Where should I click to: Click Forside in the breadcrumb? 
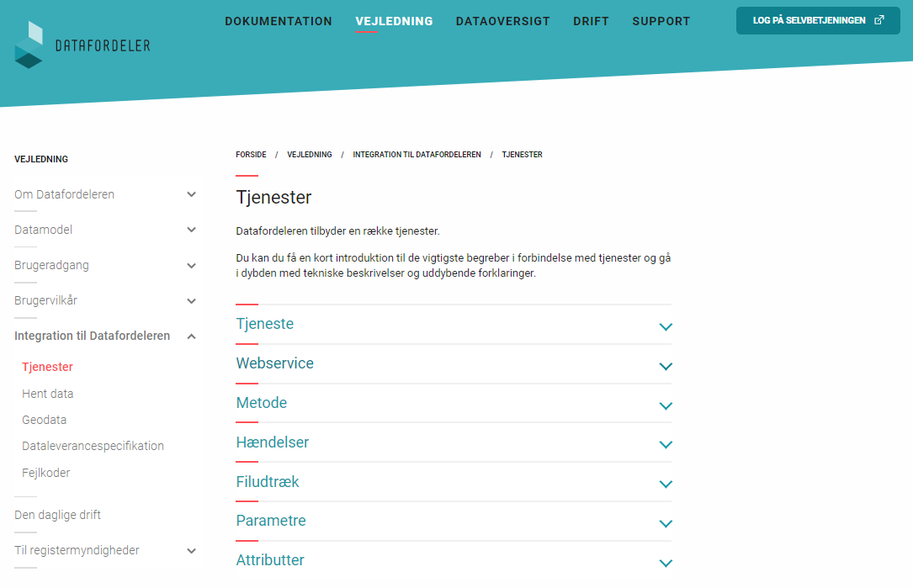(x=251, y=154)
